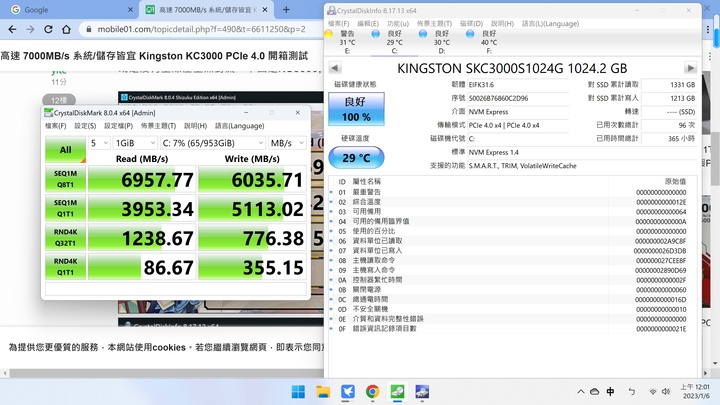Open CrystalDiskMark 設定檔(P) menu
Screen dimensions: 720x405
tap(118, 126)
